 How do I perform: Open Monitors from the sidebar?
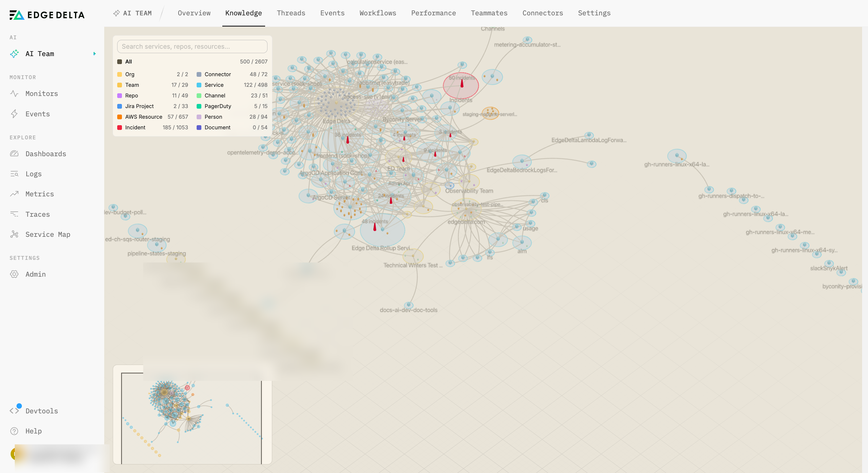point(42,93)
